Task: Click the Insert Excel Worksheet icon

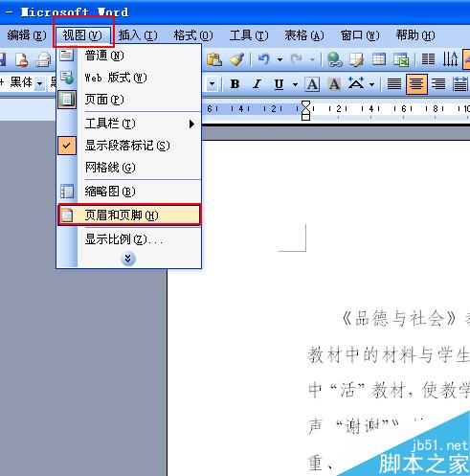Action: point(401,59)
